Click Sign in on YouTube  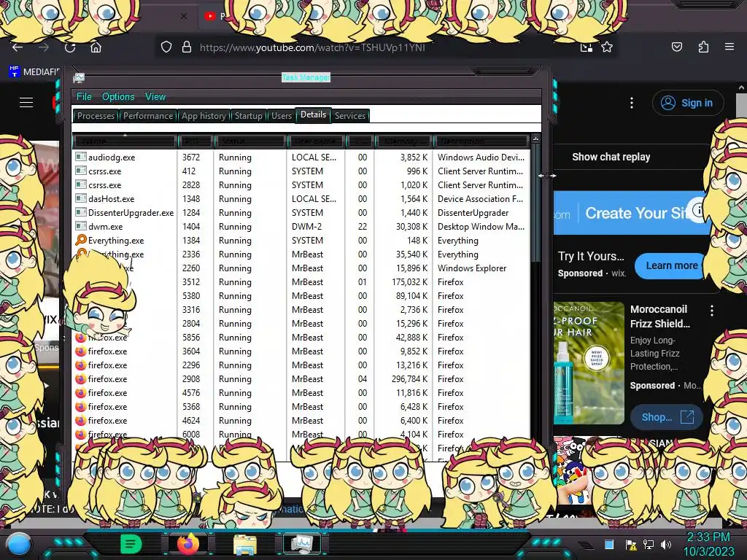click(x=688, y=103)
